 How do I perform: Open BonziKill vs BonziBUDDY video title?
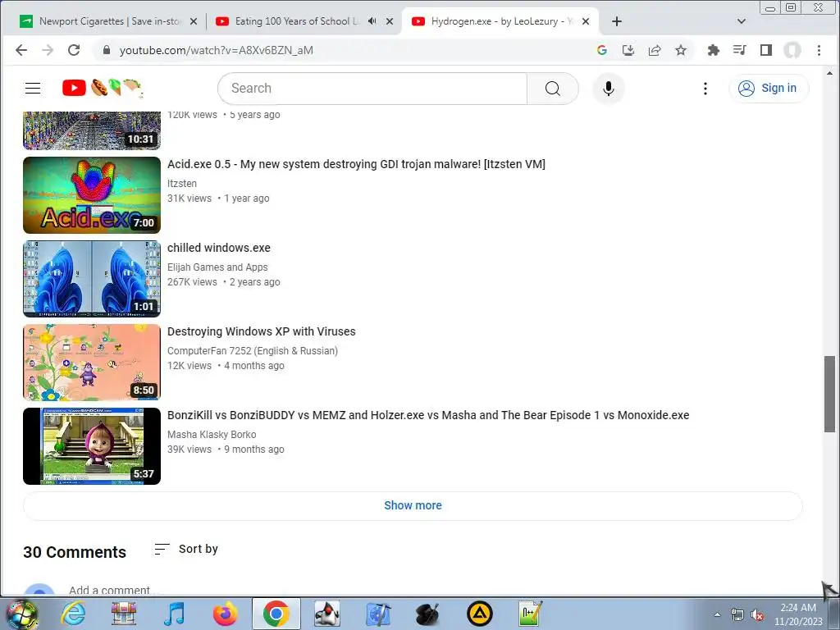[428, 415]
